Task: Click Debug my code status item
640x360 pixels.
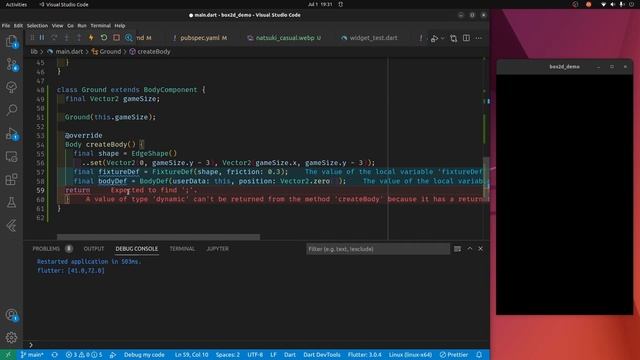Action: tap(144, 355)
